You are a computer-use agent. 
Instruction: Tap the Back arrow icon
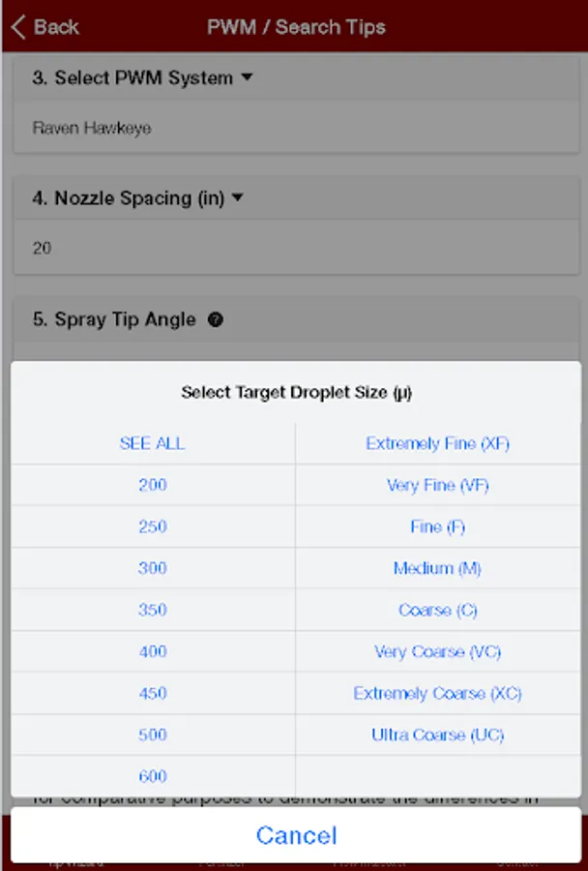[x=19, y=27]
